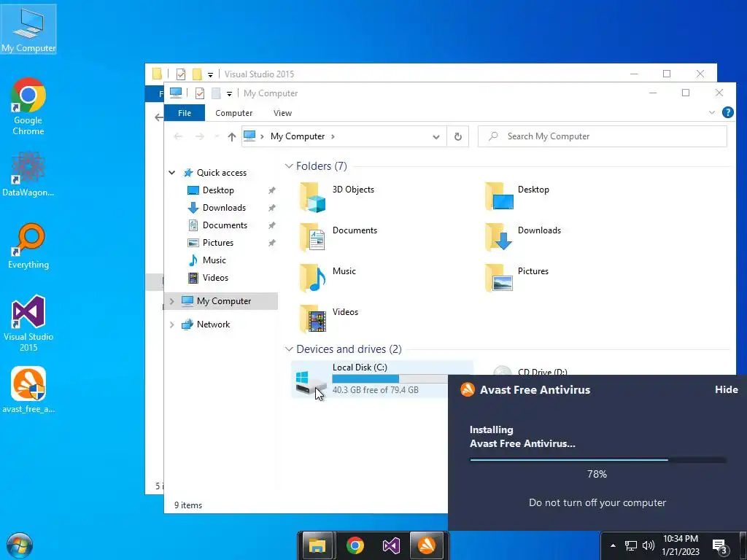Open the My Computer desktop icon
Screen dimensions: 747x560
(x=28, y=29)
